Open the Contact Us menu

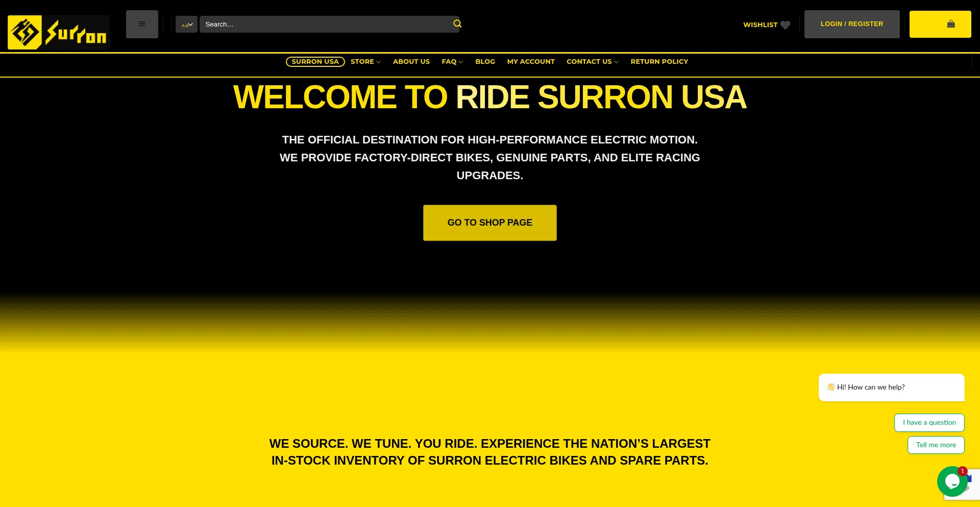pyautogui.click(x=589, y=61)
